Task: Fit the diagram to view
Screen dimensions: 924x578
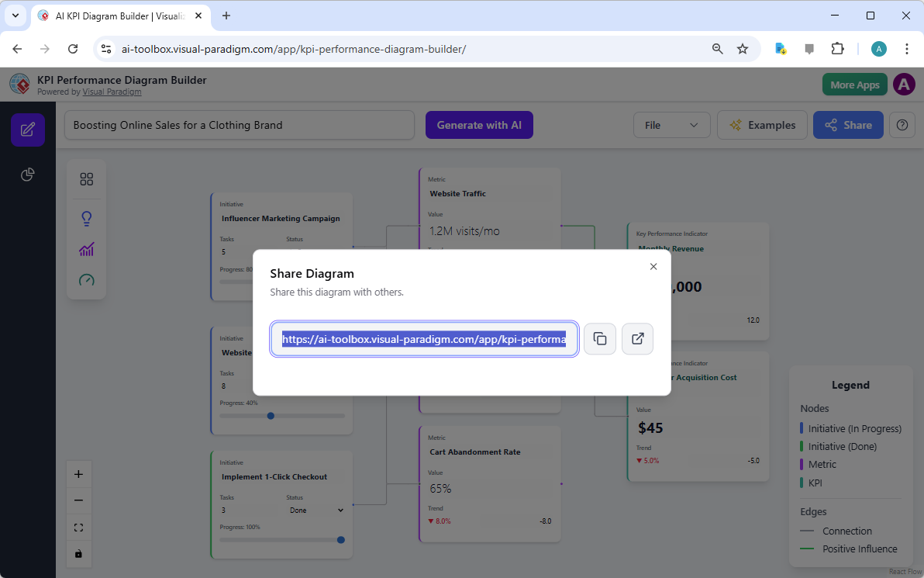Action: tap(78, 527)
